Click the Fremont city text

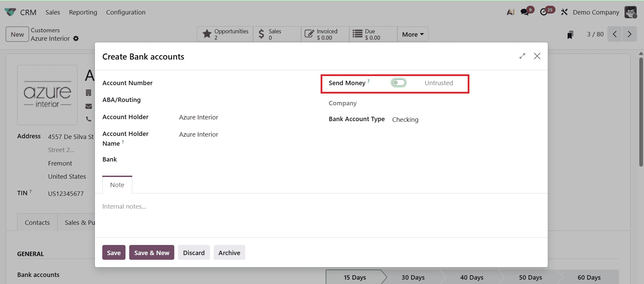[60, 163]
